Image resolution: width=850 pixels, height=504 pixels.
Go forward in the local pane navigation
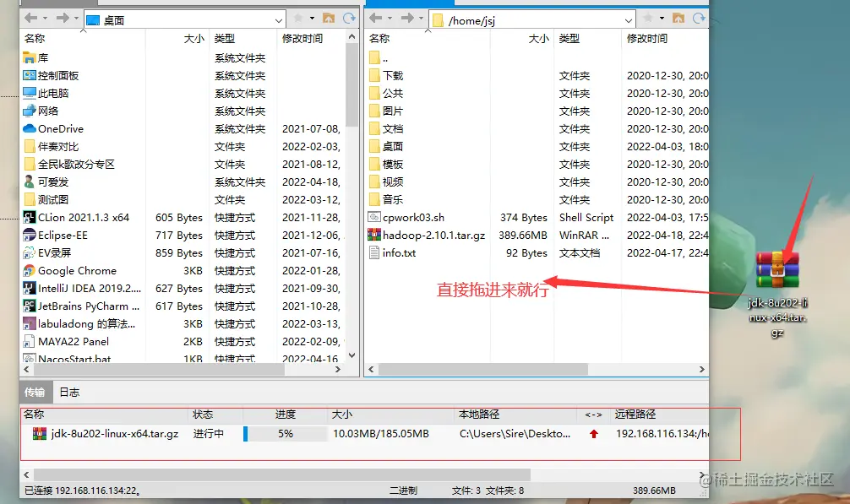click(x=63, y=18)
